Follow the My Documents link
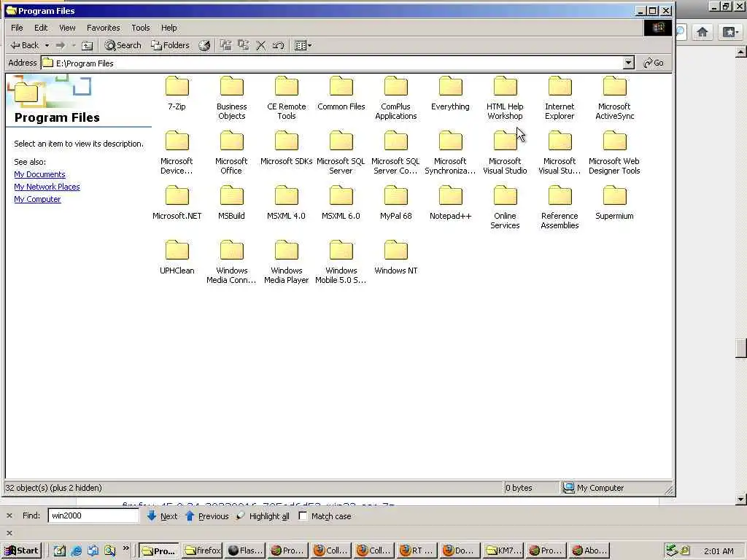 39,174
